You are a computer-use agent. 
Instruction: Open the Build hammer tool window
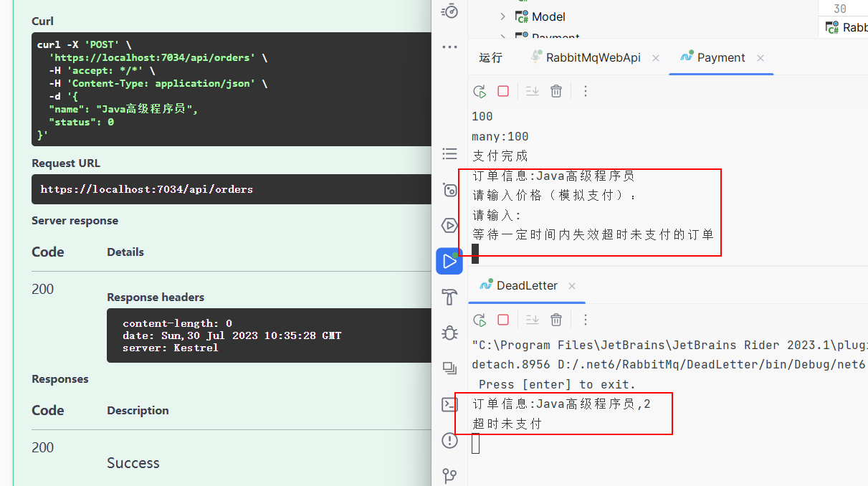coord(449,297)
